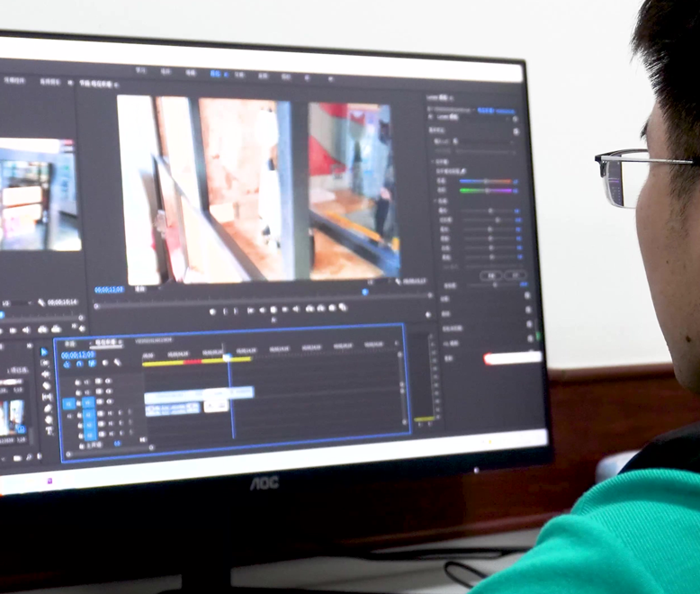
Task: Click the Step Back one frame button
Action: 261,310
